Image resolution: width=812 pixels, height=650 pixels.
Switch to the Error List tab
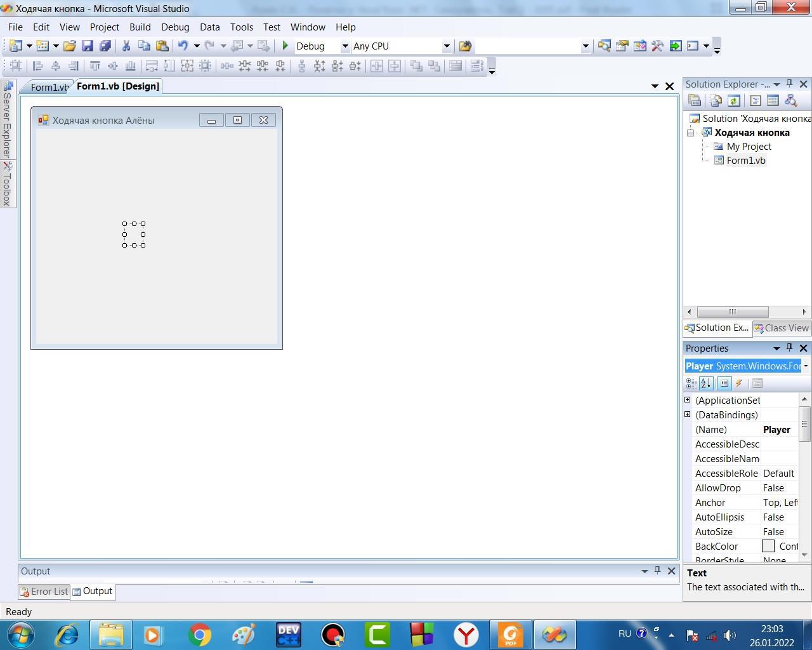pyautogui.click(x=44, y=591)
